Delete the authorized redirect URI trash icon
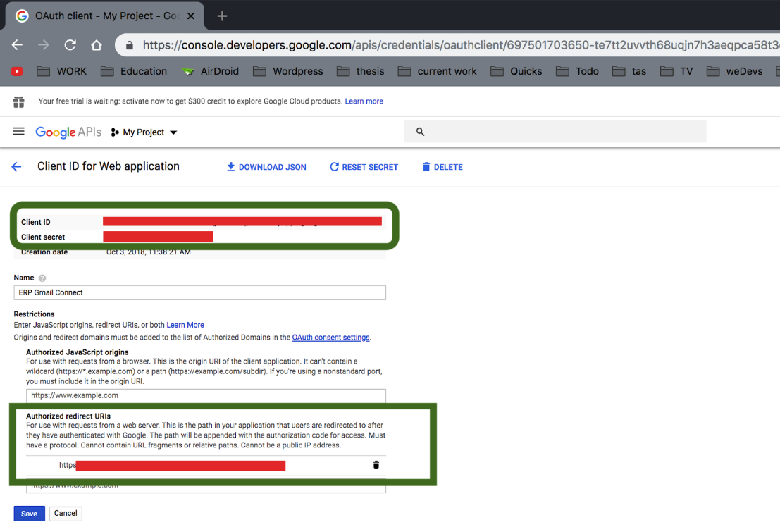The width and height of the screenshot is (780, 532). [376, 465]
